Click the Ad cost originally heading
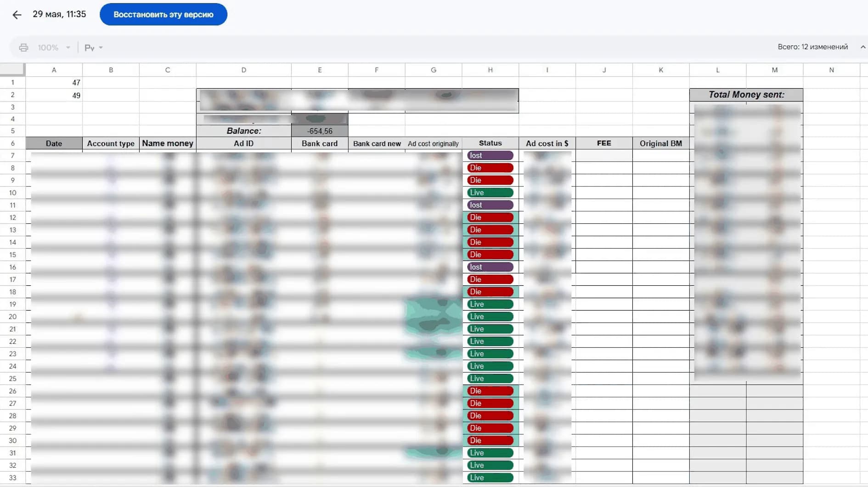 click(434, 143)
